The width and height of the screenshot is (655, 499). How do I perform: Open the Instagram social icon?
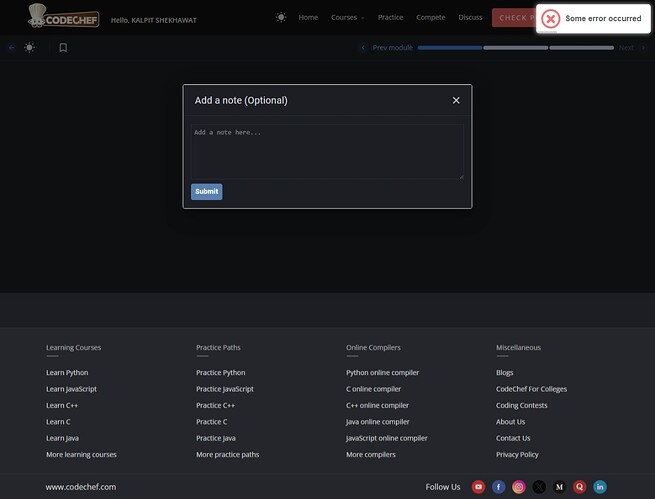519,487
